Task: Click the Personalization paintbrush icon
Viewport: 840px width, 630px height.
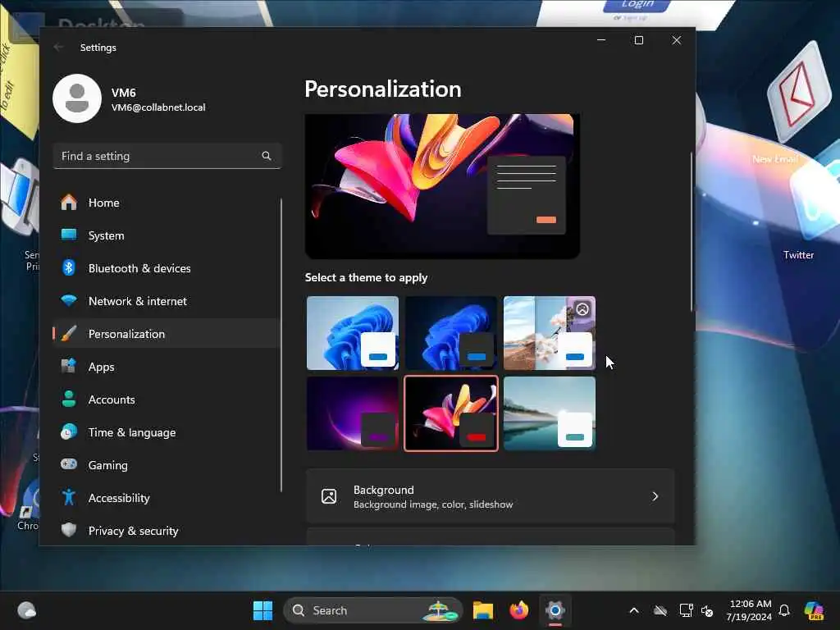Action: point(69,333)
